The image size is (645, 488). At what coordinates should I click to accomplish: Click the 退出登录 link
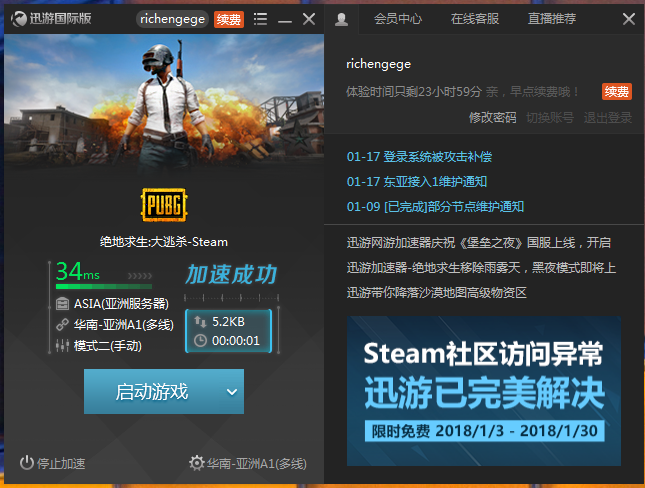[x=608, y=118]
